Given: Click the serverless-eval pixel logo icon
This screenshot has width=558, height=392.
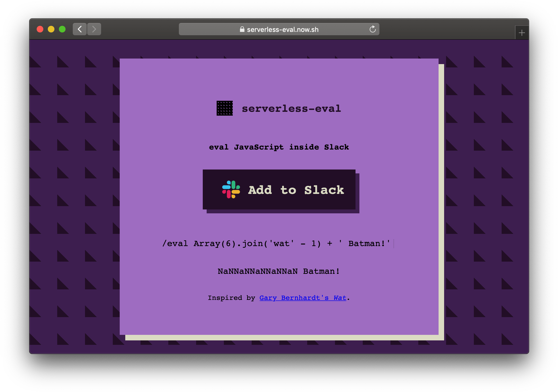Looking at the screenshot, I should [224, 108].
